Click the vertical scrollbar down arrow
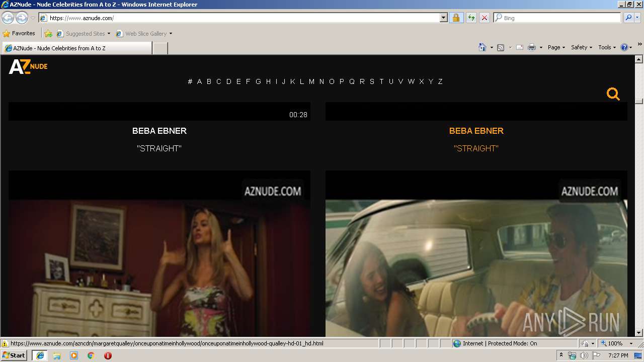Image resolution: width=644 pixels, height=362 pixels. 639,332
